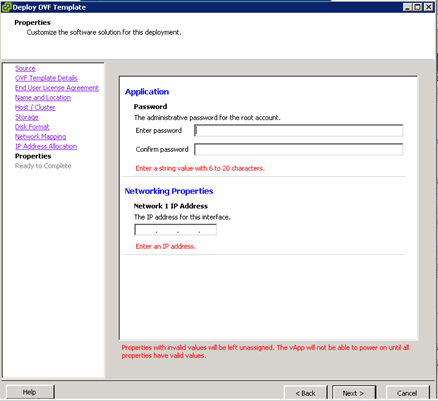Go to the Source step
The image size is (438, 401).
25,68
